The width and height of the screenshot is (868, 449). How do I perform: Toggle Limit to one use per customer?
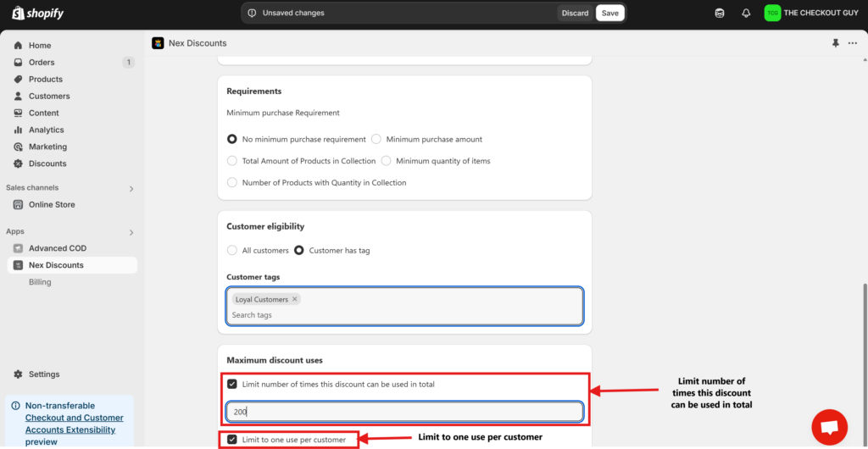point(232,440)
